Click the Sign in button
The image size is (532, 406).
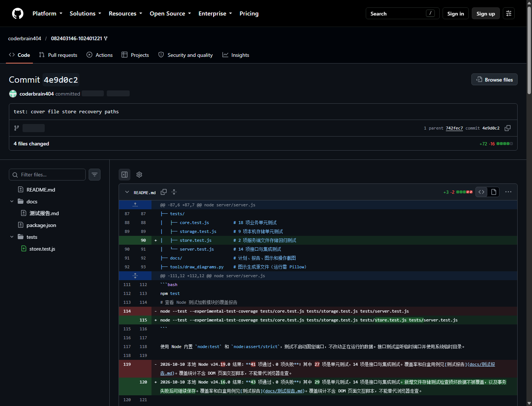tap(456, 14)
